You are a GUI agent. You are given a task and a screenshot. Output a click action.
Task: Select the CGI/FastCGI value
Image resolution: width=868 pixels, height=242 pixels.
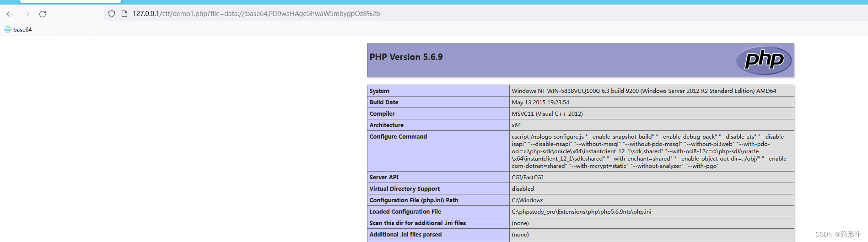point(527,177)
